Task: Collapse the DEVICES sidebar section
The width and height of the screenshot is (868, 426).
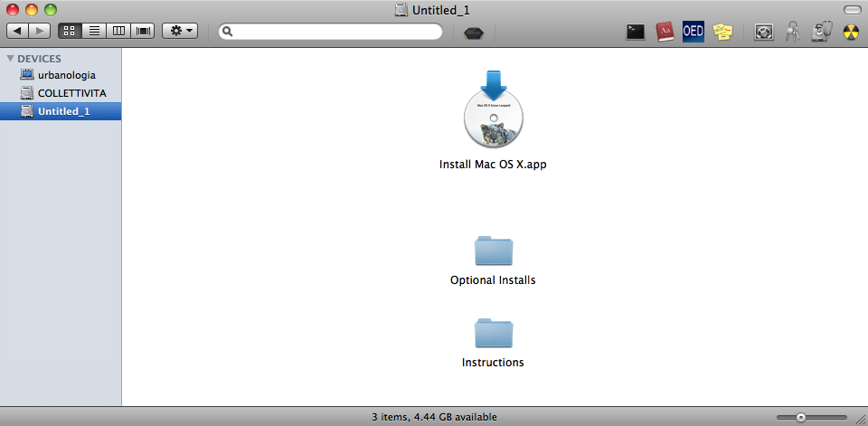Action: click(10, 59)
